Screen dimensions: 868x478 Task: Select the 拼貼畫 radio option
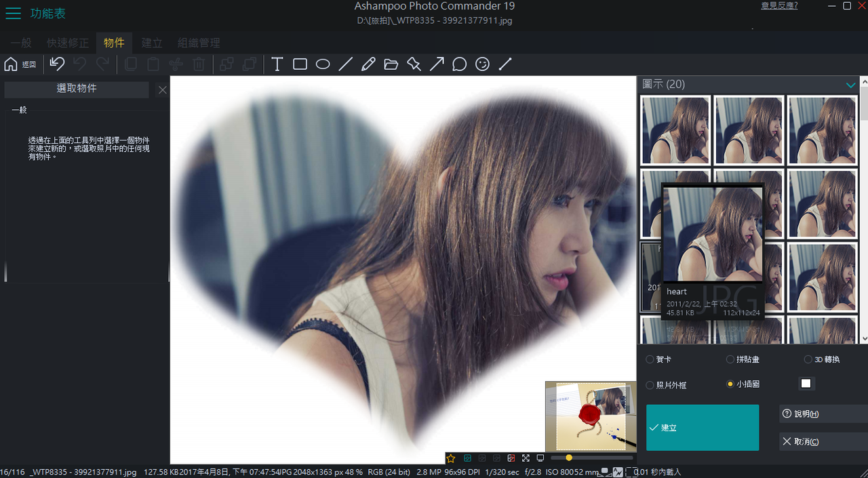730,359
